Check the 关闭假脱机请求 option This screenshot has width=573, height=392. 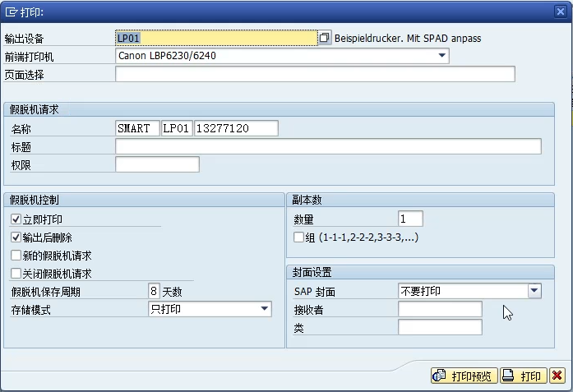pos(16,274)
